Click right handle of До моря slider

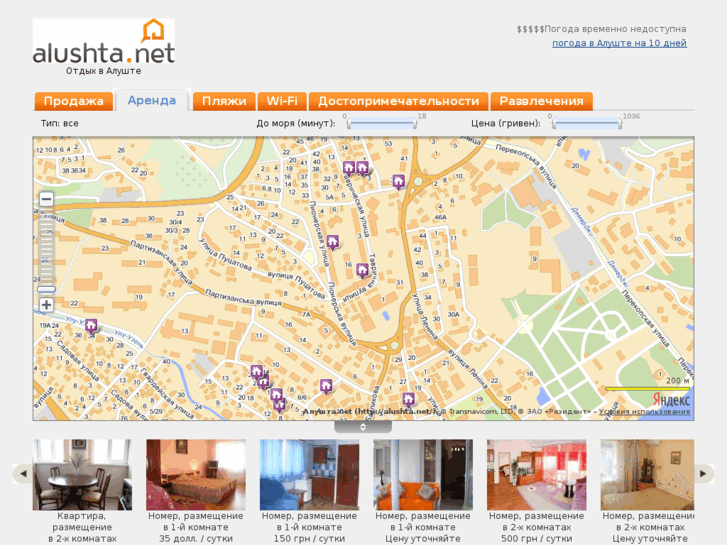(415, 124)
